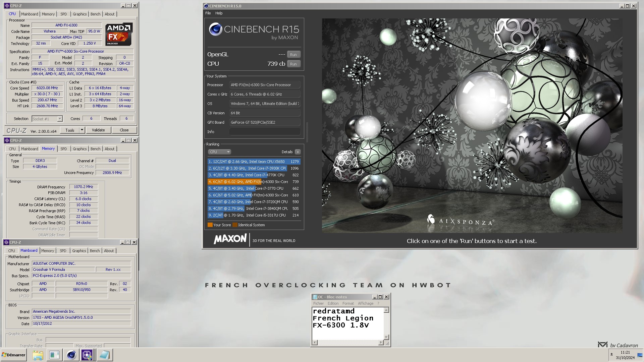Click the Cinebench R15 sphere logo
This screenshot has height=362, width=644.
point(215,29)
